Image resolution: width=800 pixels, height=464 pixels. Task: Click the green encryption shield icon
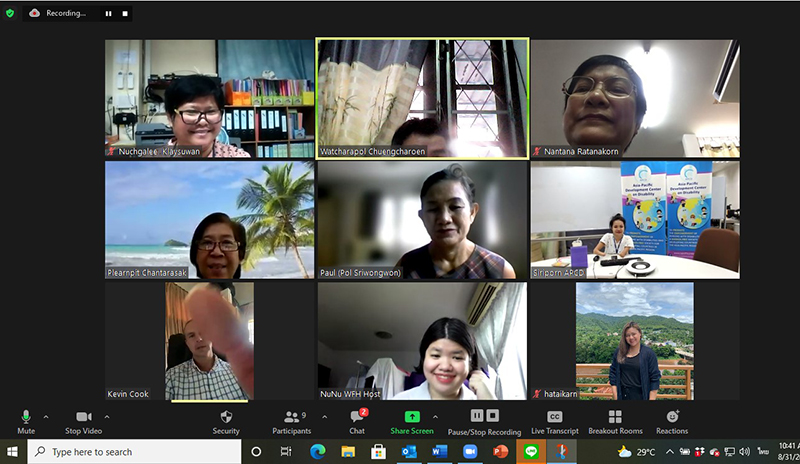point(10,13)
